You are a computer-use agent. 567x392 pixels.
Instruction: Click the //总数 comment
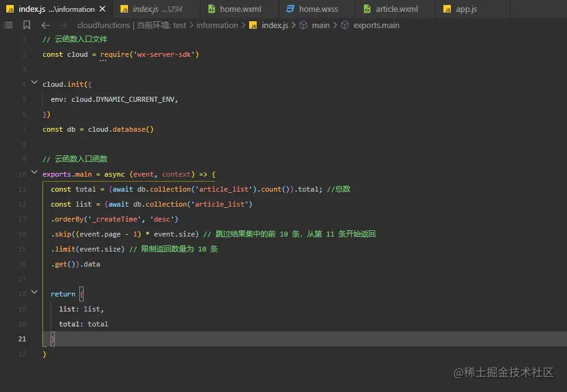tap(338, 189)
